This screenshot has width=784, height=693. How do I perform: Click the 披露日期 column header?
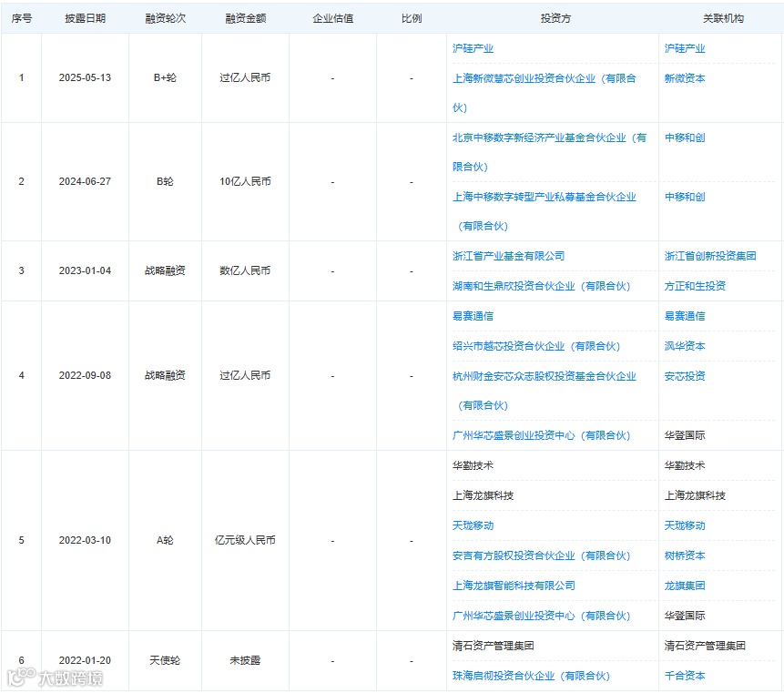(x=85, y=18)
